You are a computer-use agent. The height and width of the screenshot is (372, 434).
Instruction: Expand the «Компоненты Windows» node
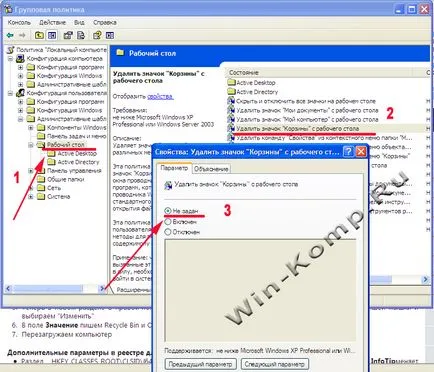click(x=31, y=128)
